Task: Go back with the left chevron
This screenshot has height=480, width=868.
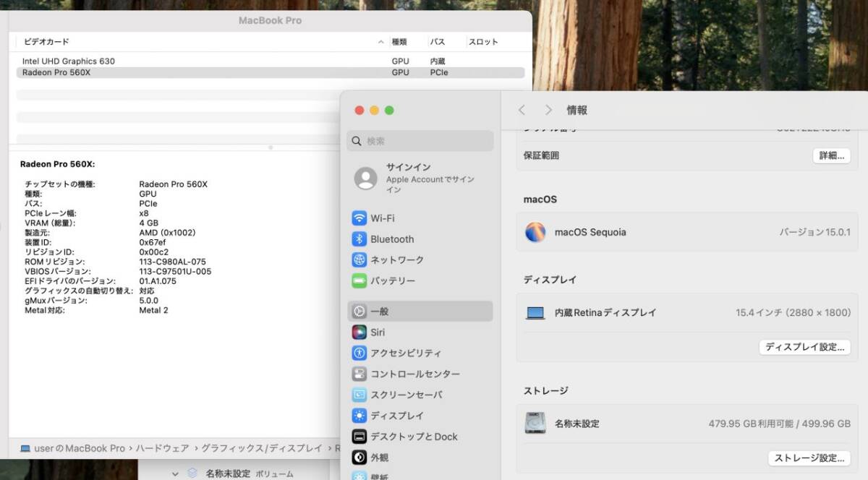Action: 522,110
